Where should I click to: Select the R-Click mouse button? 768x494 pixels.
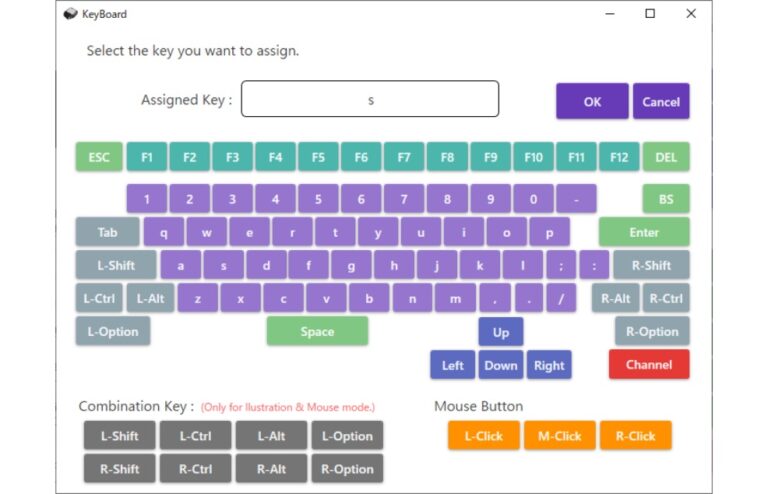click(635, 436)
